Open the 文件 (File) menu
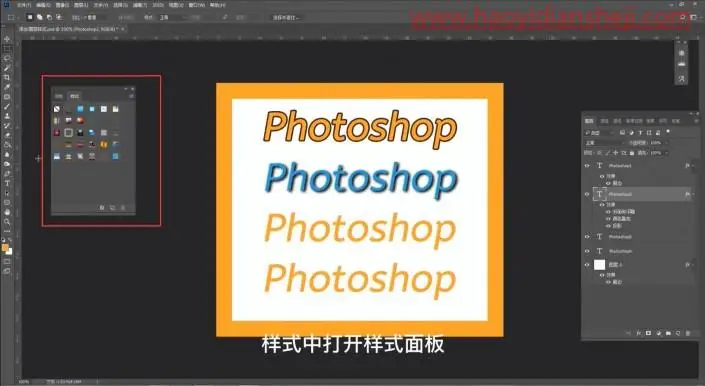 (24, 5)
